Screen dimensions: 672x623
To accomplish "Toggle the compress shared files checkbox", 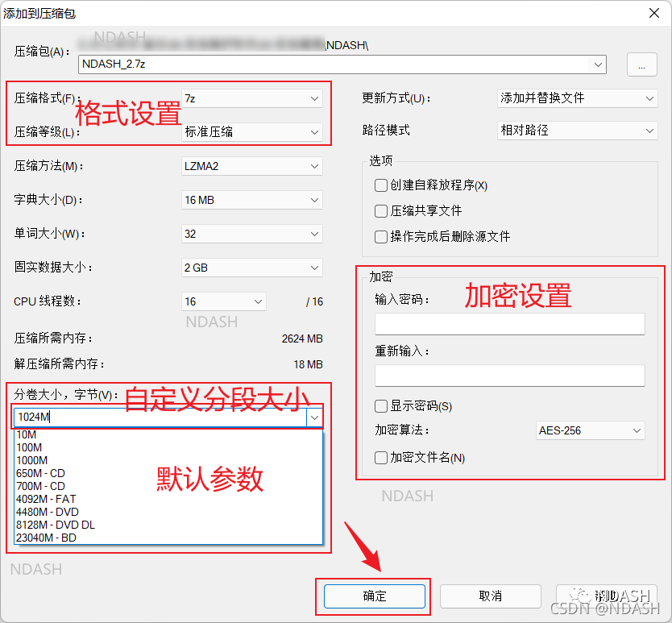I will click(x=381, y=211).
